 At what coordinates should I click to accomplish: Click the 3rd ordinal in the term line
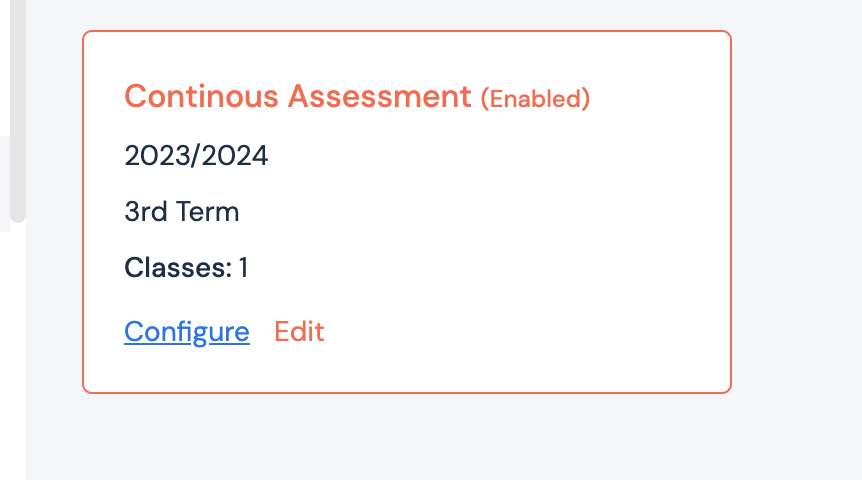144,212
